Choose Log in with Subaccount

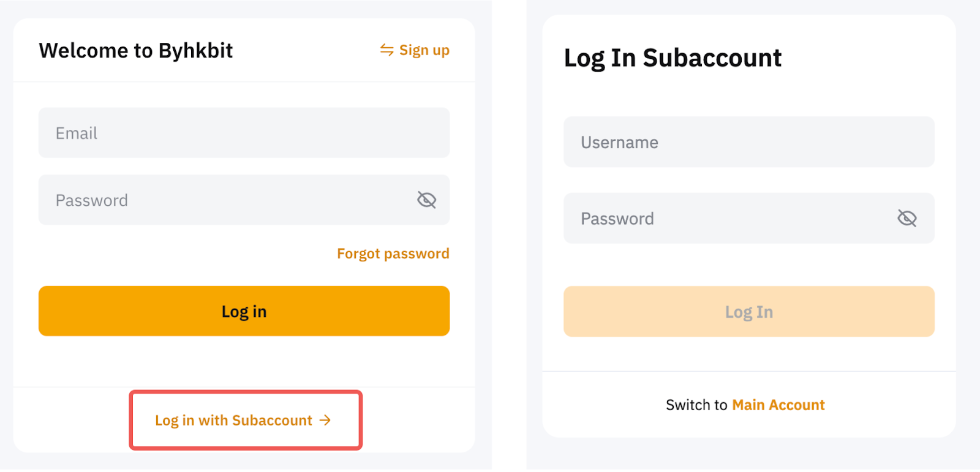(233, 421)
